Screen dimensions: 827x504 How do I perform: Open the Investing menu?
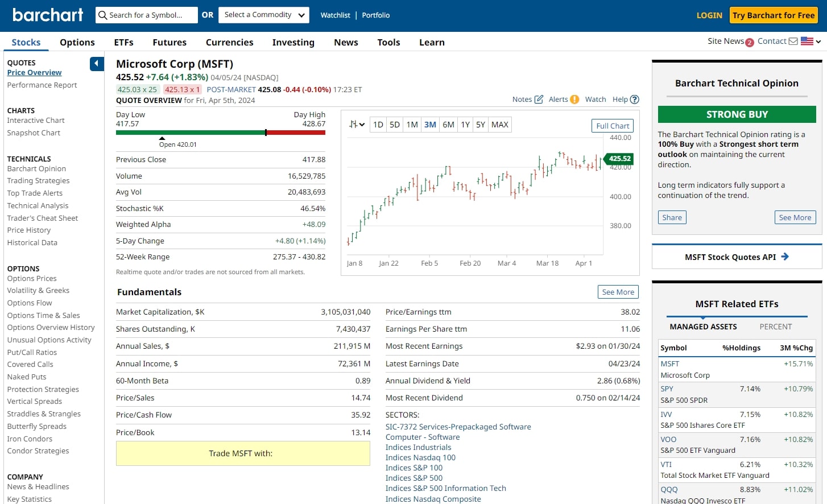[x=293, y=42]
